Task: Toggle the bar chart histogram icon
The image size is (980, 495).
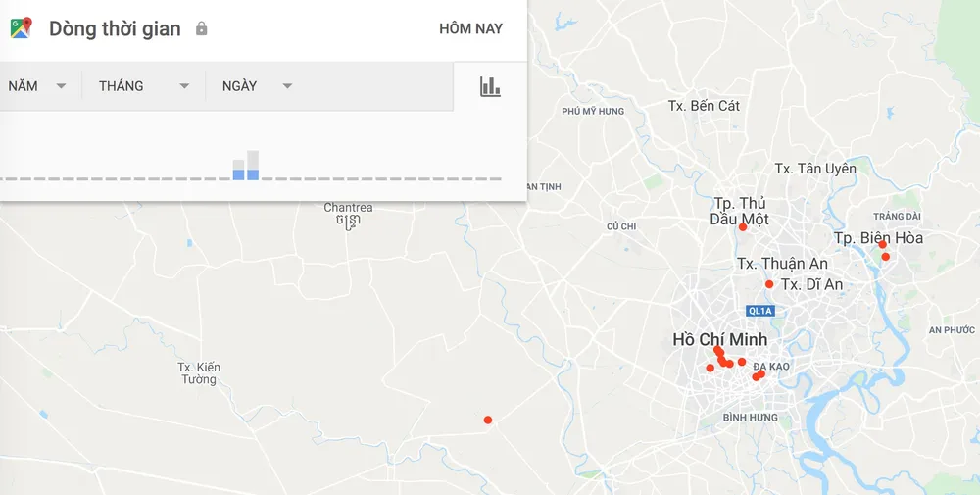Action: [x=490, y=86]
